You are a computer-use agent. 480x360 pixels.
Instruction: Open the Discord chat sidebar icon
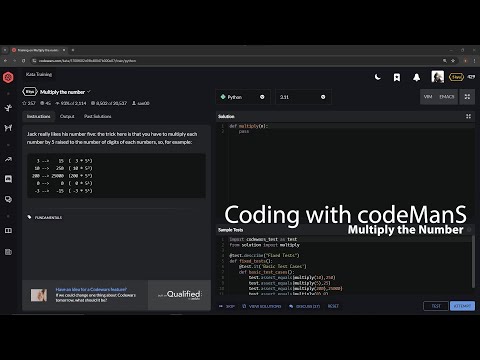pos(8,179)
